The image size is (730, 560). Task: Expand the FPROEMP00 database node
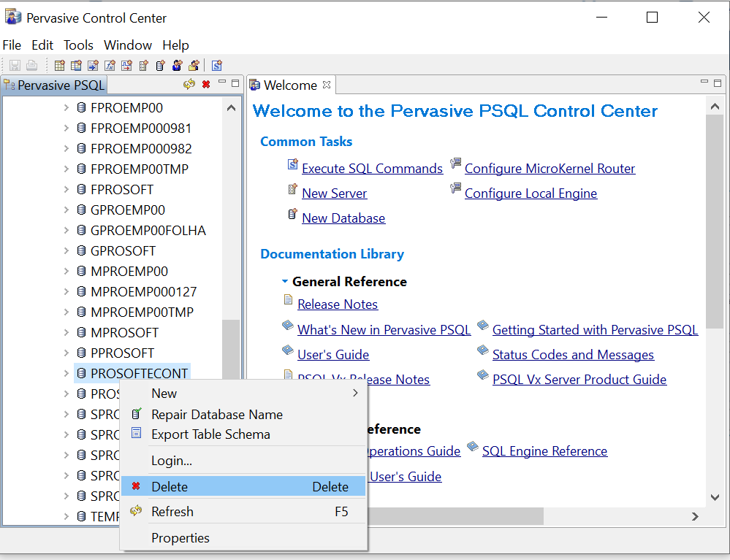tap(66, 108)
